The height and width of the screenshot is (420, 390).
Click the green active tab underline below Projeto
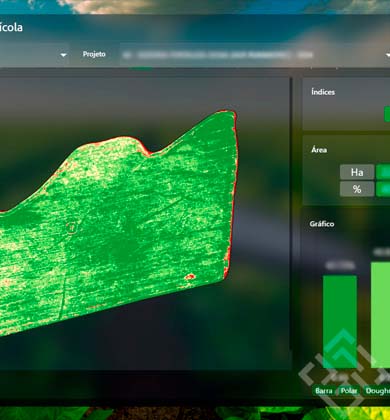(x=141, y=68)
